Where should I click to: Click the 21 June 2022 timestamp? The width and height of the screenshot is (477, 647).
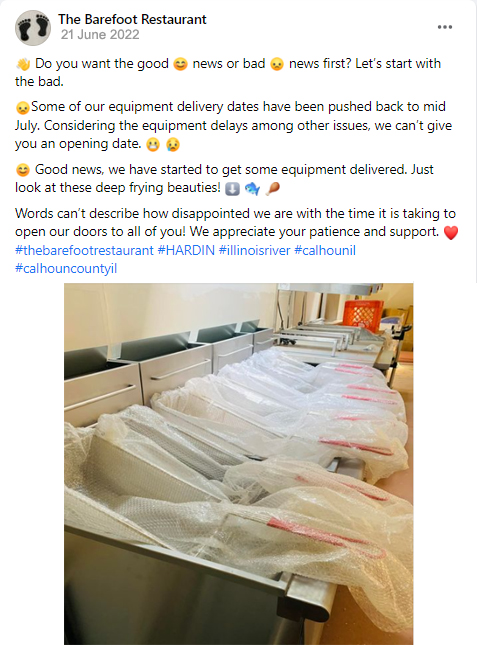[100, 35]
